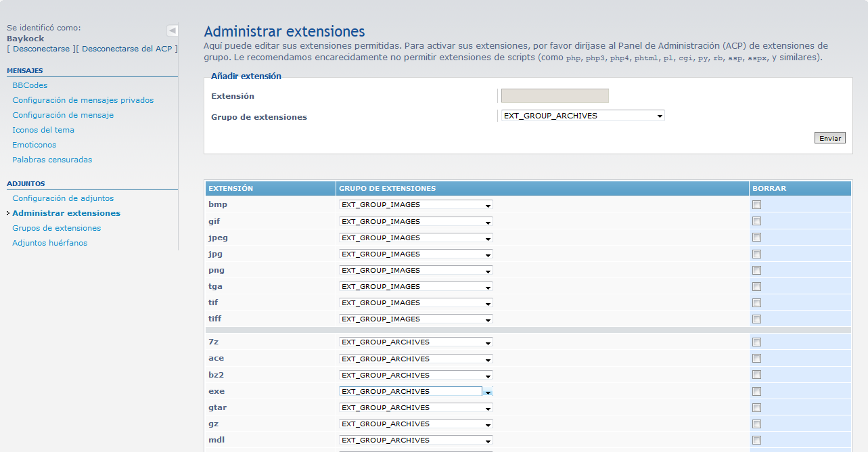The image size is (868, 452).
Task: Check the Borrar box for exe
Action: [x=756, y=392]
